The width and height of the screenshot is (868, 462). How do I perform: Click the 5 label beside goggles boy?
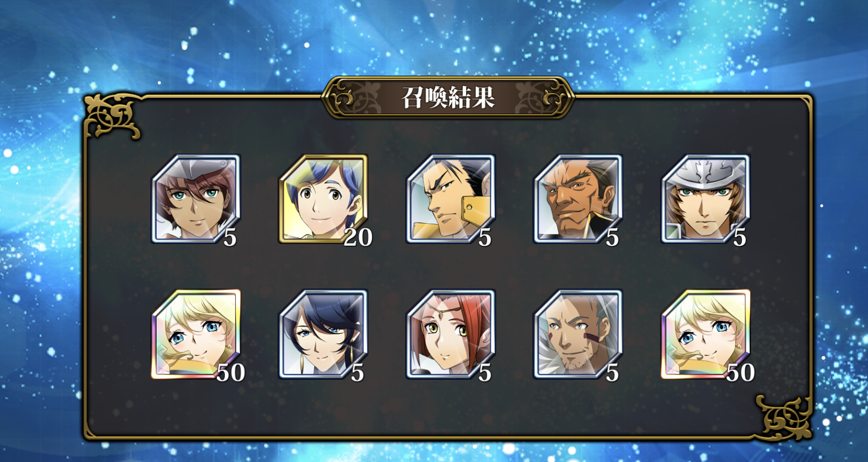(x=229, y=237)
